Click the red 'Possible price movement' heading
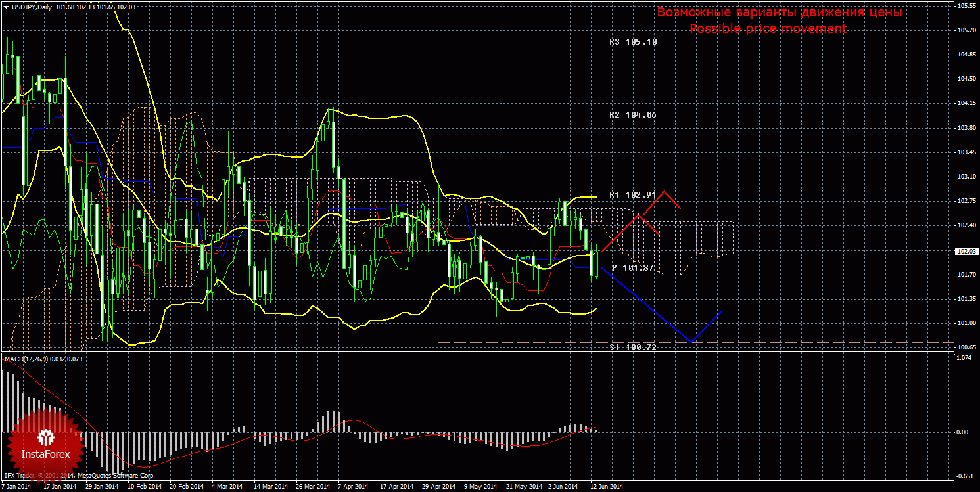The height and width of the screenshot is (492, 980). (x=768, y=28)
